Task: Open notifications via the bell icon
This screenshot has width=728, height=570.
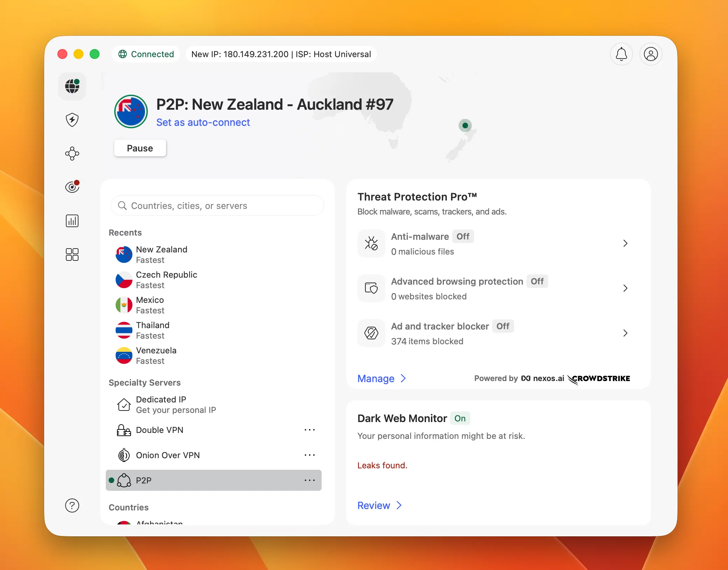Action: pyautogui.click(x=621, y=54)
